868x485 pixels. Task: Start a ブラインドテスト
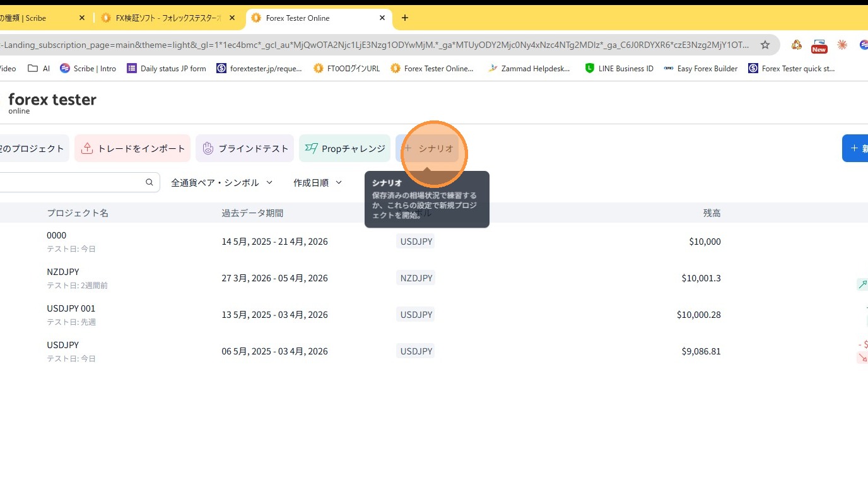click(245, 148)
